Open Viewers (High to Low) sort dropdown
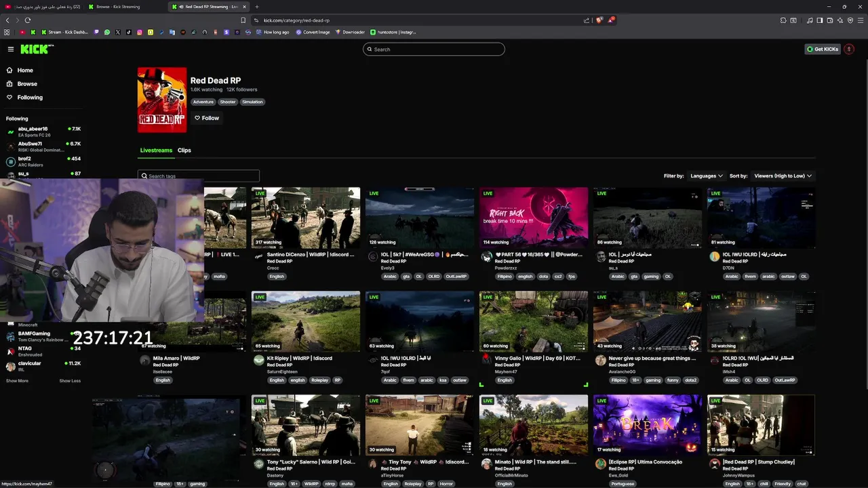 (x=783, y=176)
